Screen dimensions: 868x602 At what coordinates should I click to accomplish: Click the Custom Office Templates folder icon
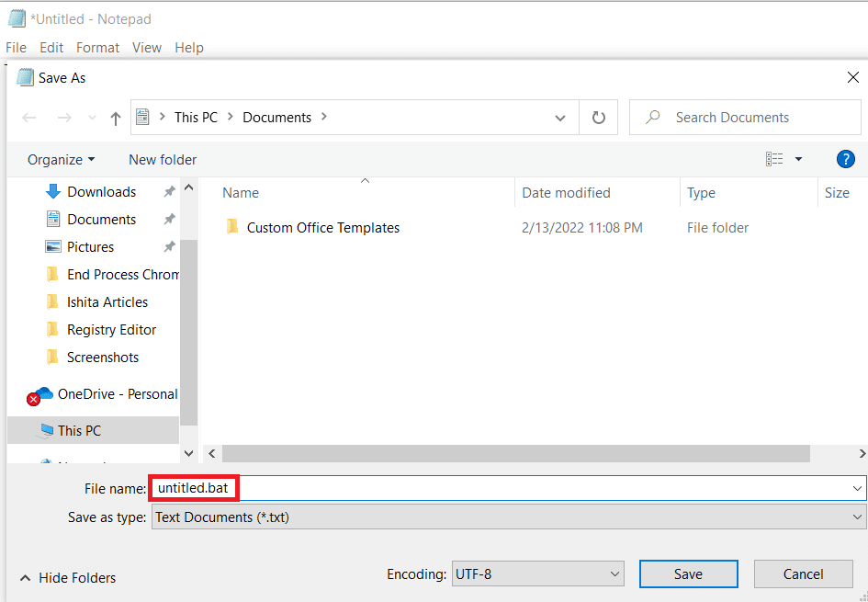(232, 227)
